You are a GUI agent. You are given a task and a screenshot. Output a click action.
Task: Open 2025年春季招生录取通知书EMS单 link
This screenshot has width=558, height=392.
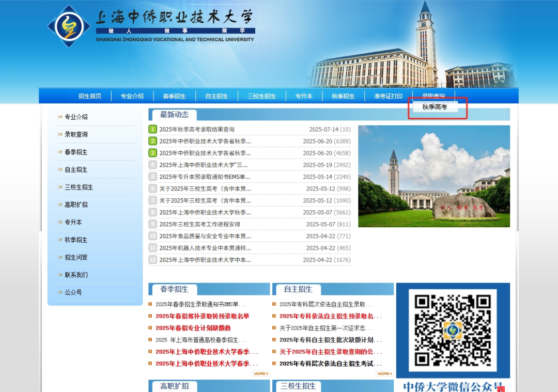(x=200, y=304)
